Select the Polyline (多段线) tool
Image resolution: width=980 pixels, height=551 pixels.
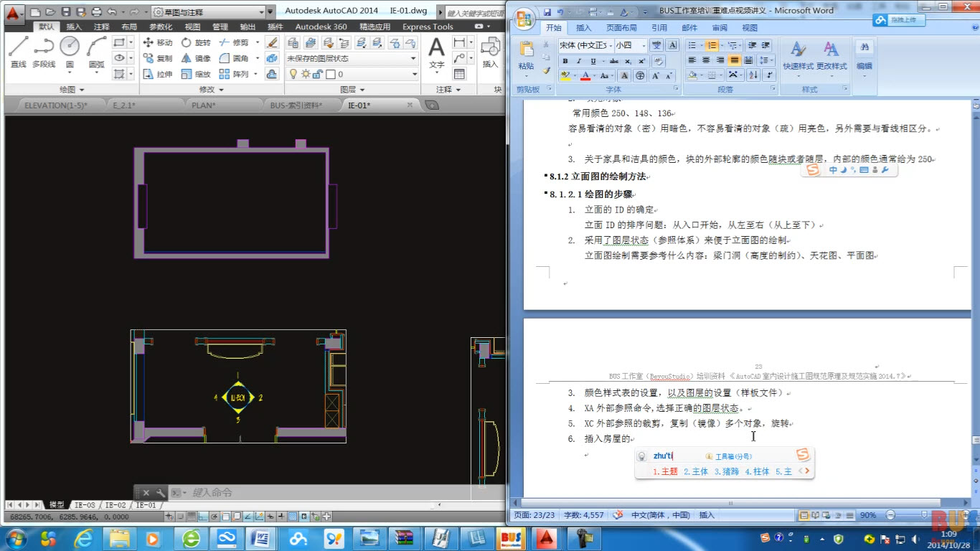tap(44, 52)
